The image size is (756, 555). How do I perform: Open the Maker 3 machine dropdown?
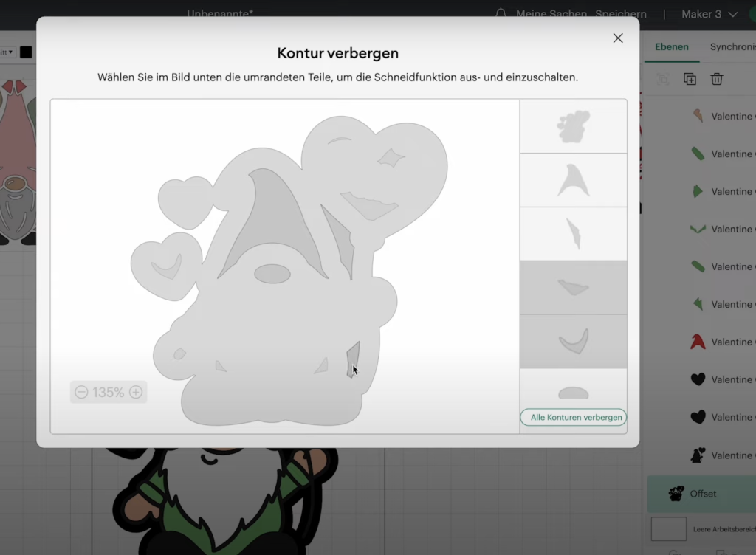(x=709, y=14)
